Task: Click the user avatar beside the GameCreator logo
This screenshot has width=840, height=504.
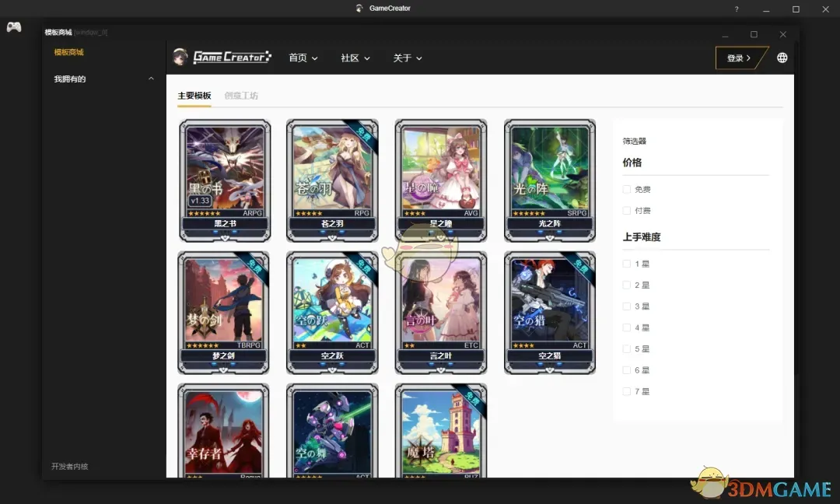Action: (180, 57)
